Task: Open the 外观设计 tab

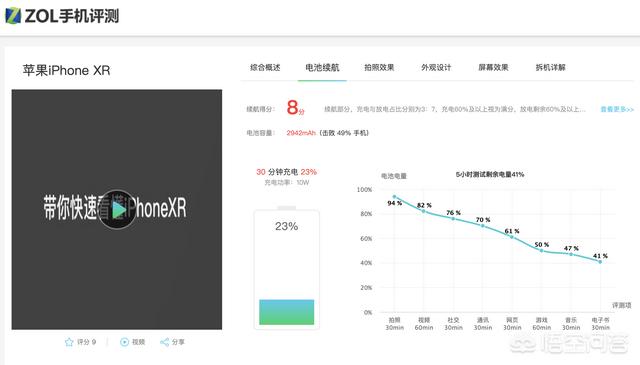Action: pyautogui.click(x=436, y=67)
